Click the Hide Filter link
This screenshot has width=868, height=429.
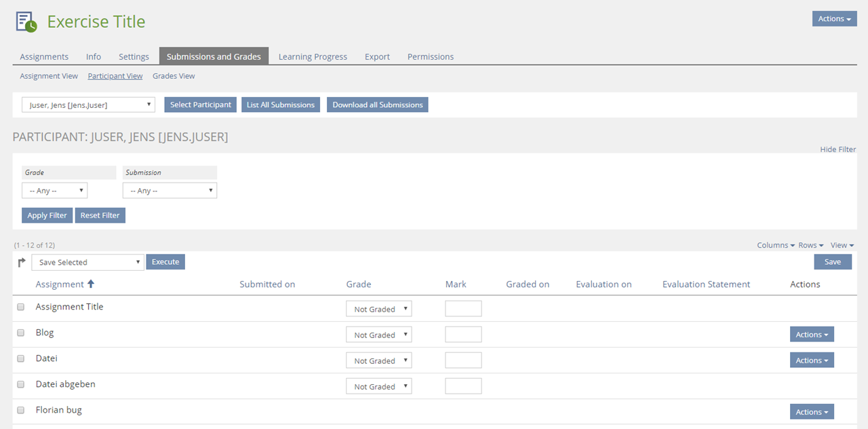pos(837,149)
